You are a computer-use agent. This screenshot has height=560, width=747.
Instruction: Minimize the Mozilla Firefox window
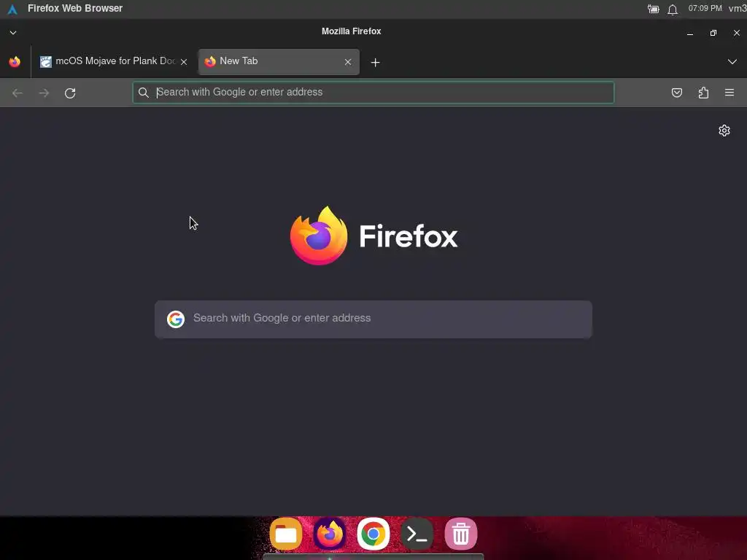pyautogui.click(x=690, y=33)
